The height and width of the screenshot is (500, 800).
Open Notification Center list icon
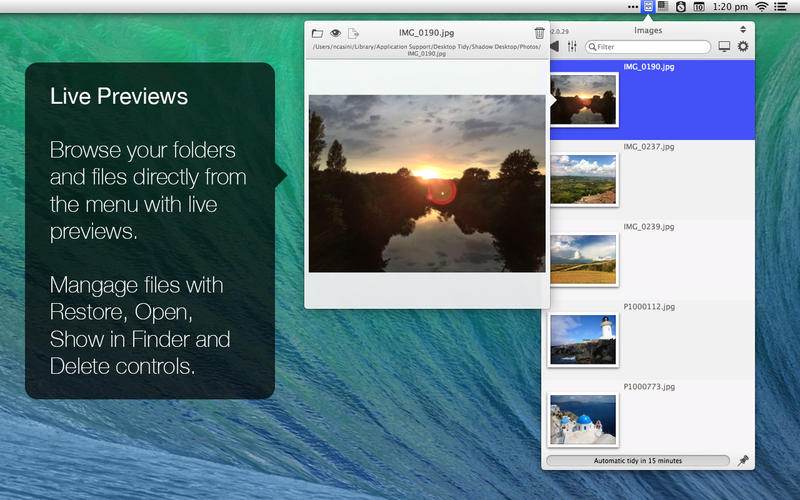[780, 7]
